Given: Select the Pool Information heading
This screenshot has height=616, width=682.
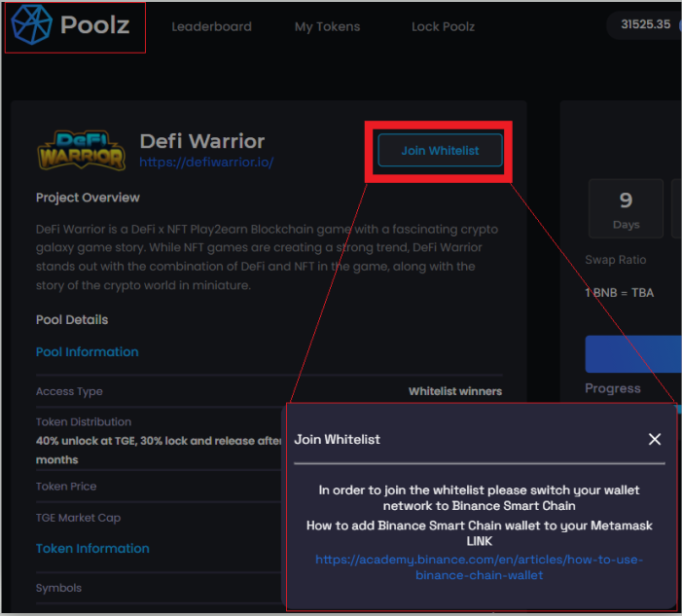Looking at the screenshot, I should [x=87, y=351].
